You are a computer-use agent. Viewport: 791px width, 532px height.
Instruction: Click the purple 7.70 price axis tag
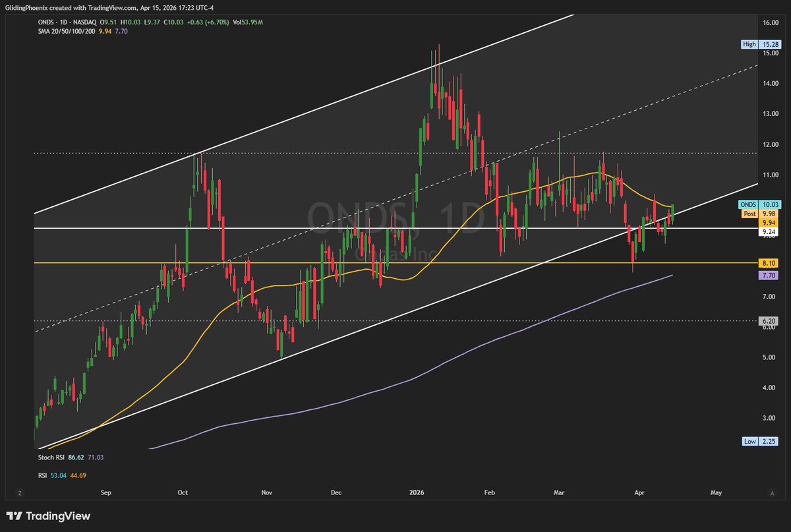(x=769, y=275)
